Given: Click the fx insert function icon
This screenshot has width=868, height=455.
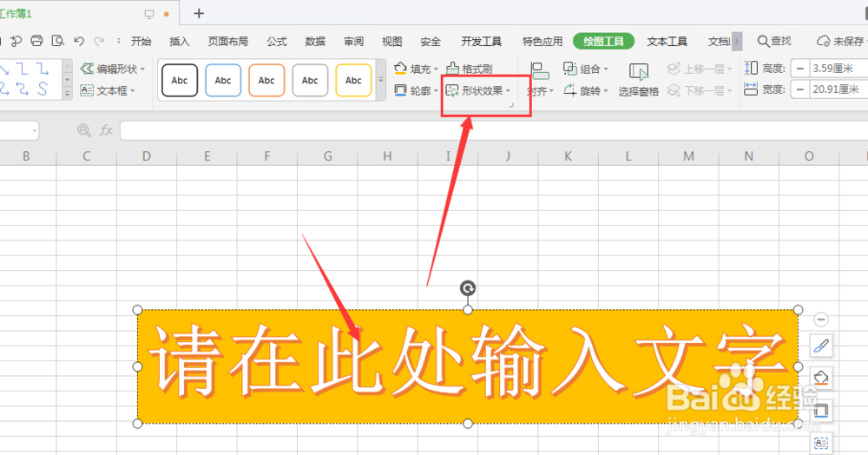Looking at the screenshot, I should 106,130.
